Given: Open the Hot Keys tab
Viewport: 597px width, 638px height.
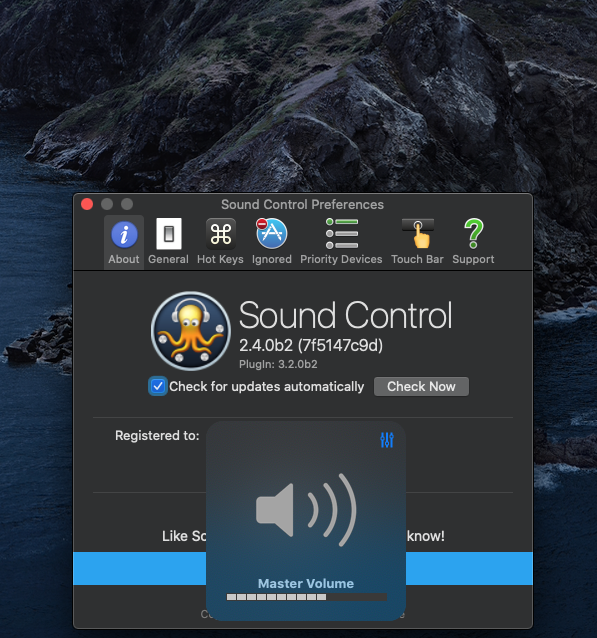Looking at the screenshot, I should pyautogui.click(x=220, y=242).
